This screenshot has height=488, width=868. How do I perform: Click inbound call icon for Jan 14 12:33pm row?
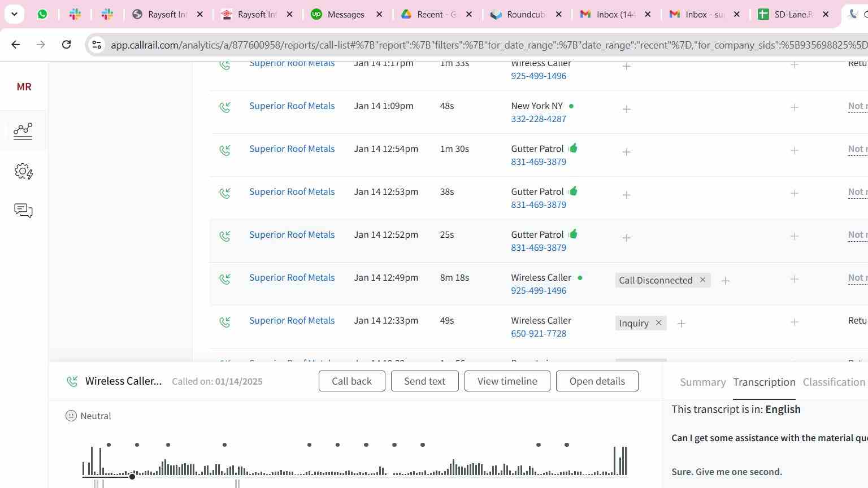225,322
